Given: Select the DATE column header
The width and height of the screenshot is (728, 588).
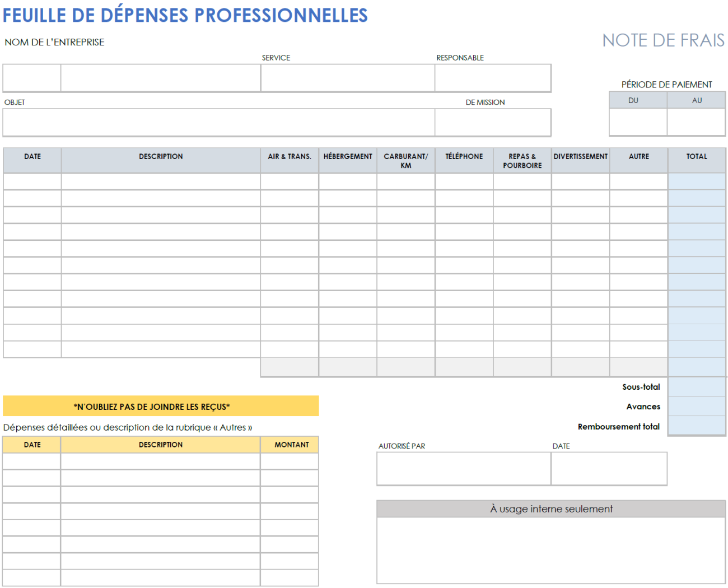Looking at the screenshot, I should point(32,160).
